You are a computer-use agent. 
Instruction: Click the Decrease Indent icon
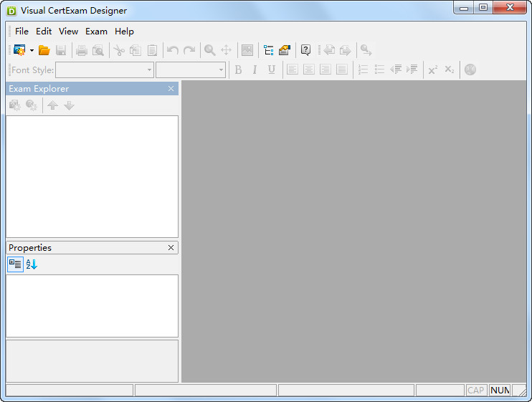pyautogui.click(x=396, y=70)
